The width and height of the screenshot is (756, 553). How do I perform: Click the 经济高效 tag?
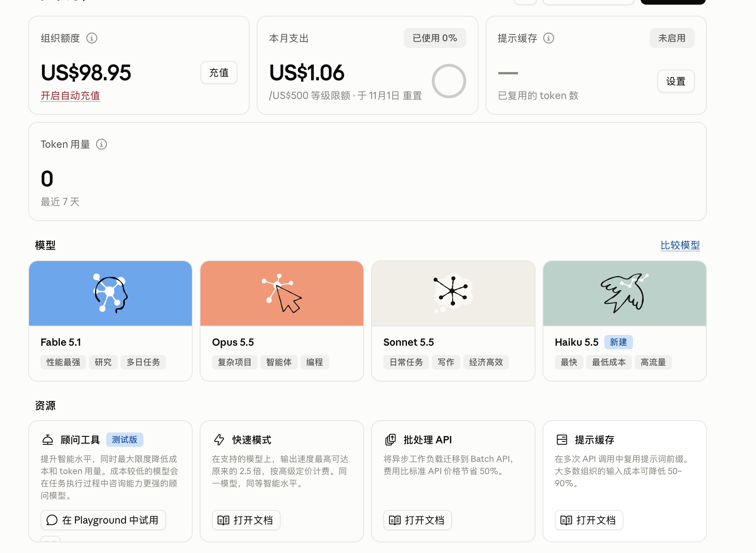coord(486,362)
